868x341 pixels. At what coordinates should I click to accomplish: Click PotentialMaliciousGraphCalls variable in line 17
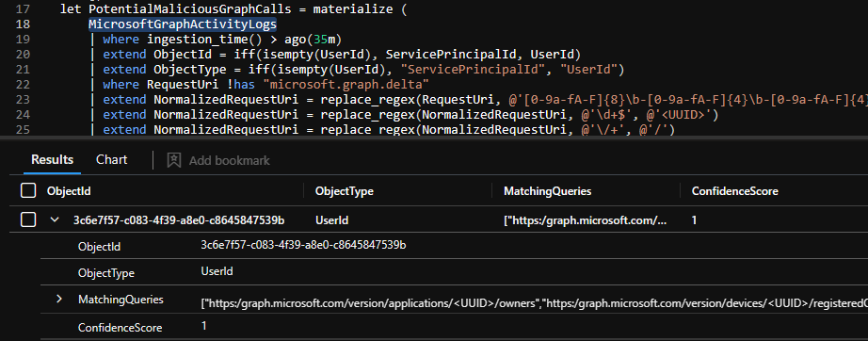(x=189, y=9)
